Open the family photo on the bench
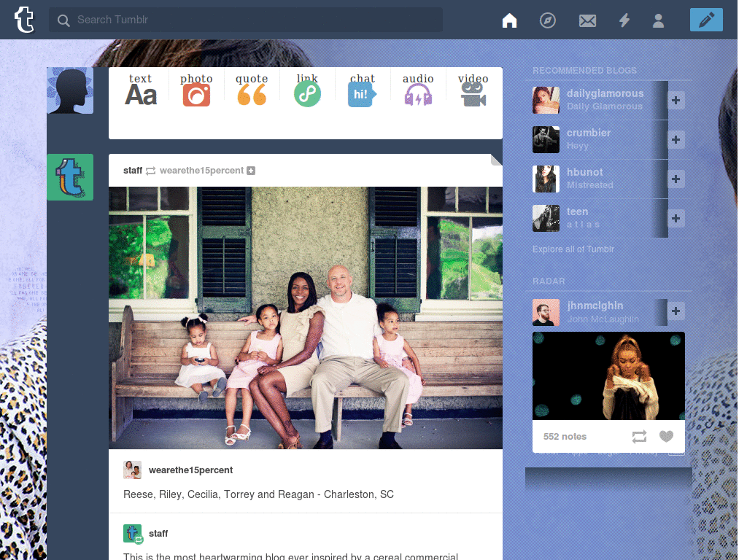This screenshot has height=560, width=747. click(306, 318)
